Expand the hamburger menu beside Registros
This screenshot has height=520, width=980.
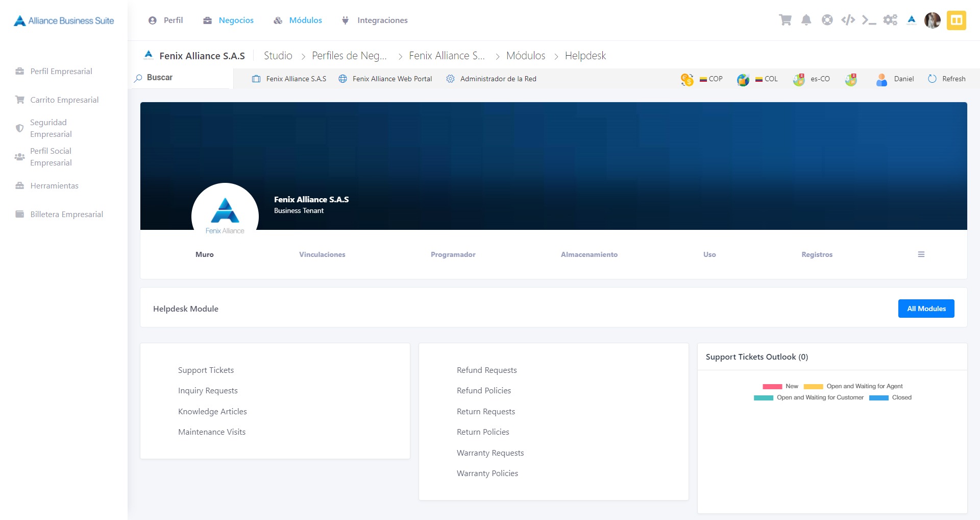[x=921, y=254]
